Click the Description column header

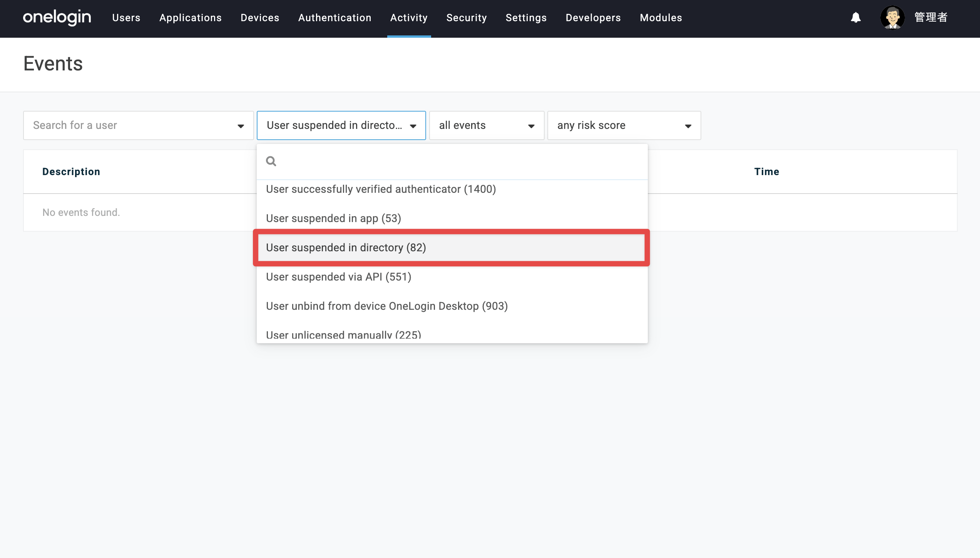point(71,172)
